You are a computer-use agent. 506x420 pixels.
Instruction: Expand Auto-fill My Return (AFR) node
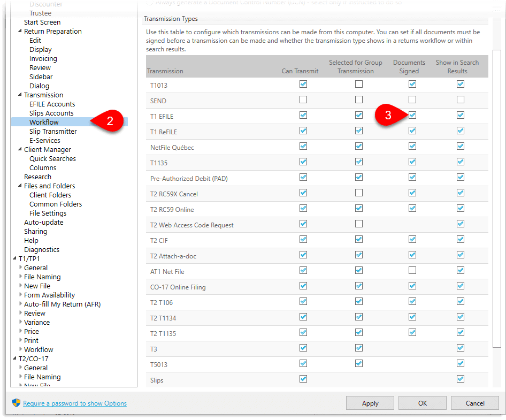21,303
